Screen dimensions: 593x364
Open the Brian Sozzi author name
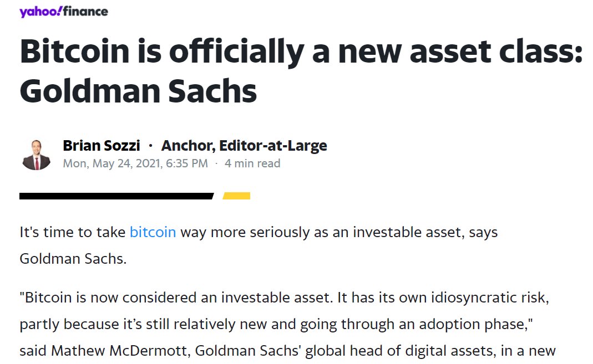coord(102,145)
